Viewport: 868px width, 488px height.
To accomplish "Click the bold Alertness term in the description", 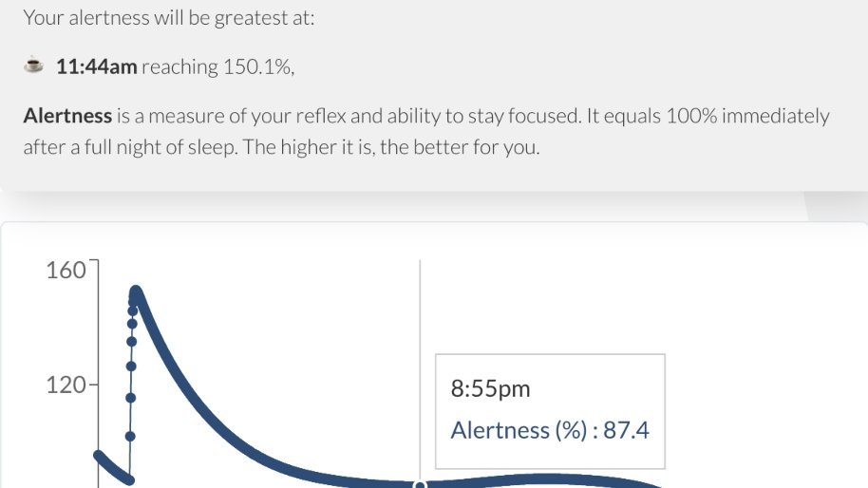I will pos(67,116).
